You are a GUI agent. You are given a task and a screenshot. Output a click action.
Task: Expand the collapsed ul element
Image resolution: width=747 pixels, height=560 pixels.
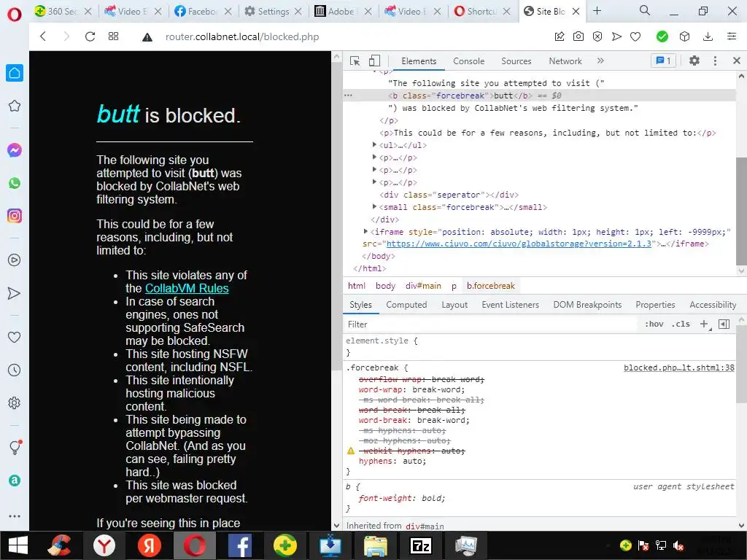(374, 145)
